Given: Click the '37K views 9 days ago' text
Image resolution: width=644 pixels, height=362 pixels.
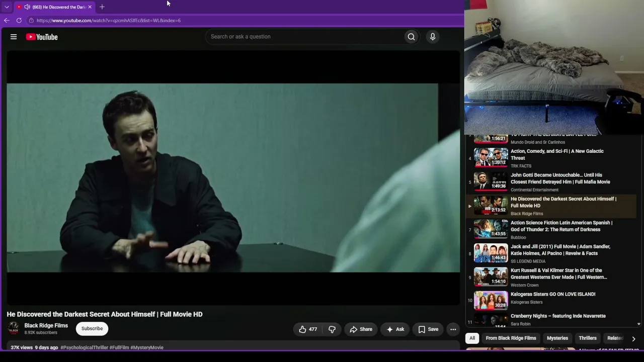Looking at the screenshot, I should coord(34,347).
